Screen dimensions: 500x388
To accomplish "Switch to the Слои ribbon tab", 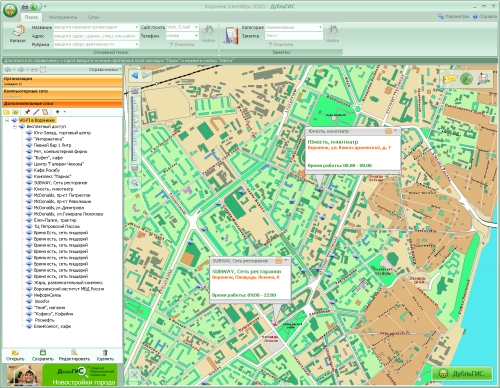I will [94, 17].
